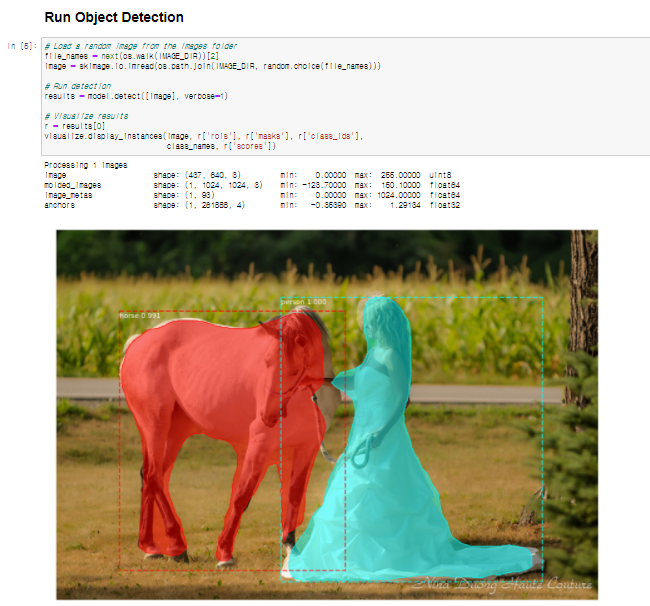Click the visualize.display_instances code line

tap(204, 136)
